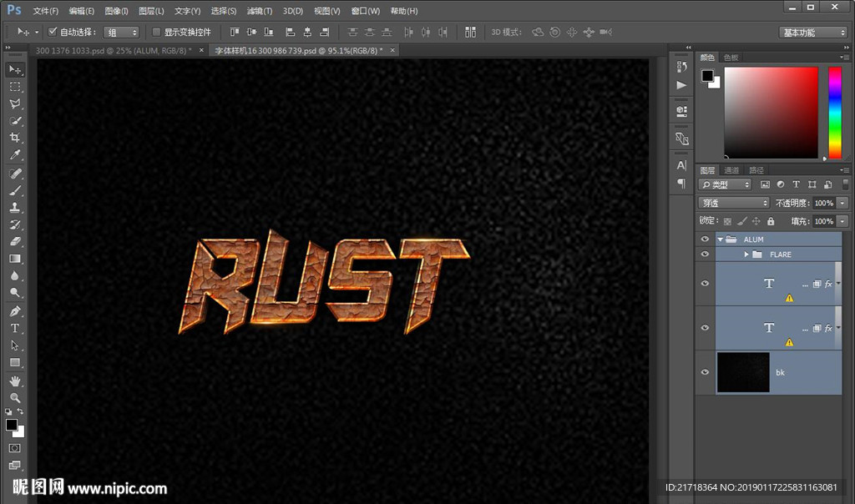This screenshot has height=504, width=855.
Task: Open the Filter menu
Action: tap(260, 11)
